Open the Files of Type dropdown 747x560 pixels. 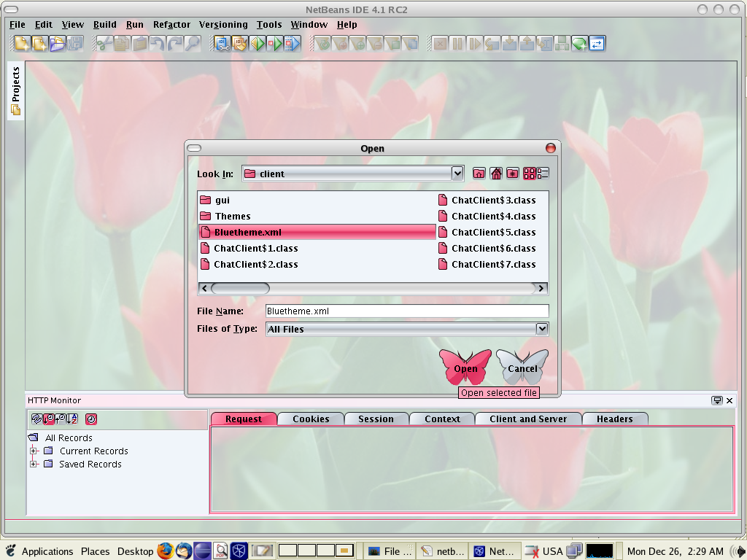(542, 329)
